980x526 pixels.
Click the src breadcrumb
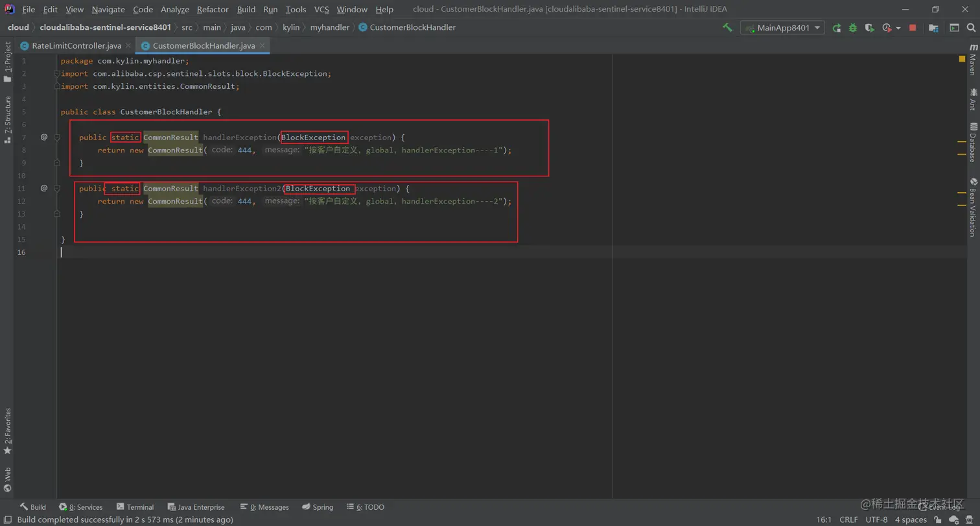(x=187, y=27)
